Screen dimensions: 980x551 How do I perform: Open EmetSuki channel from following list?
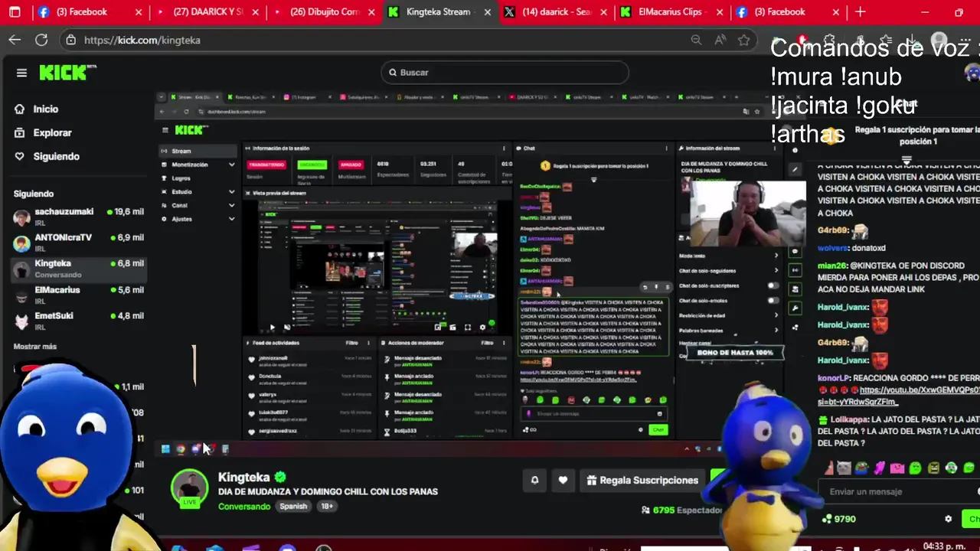[79, 320]
